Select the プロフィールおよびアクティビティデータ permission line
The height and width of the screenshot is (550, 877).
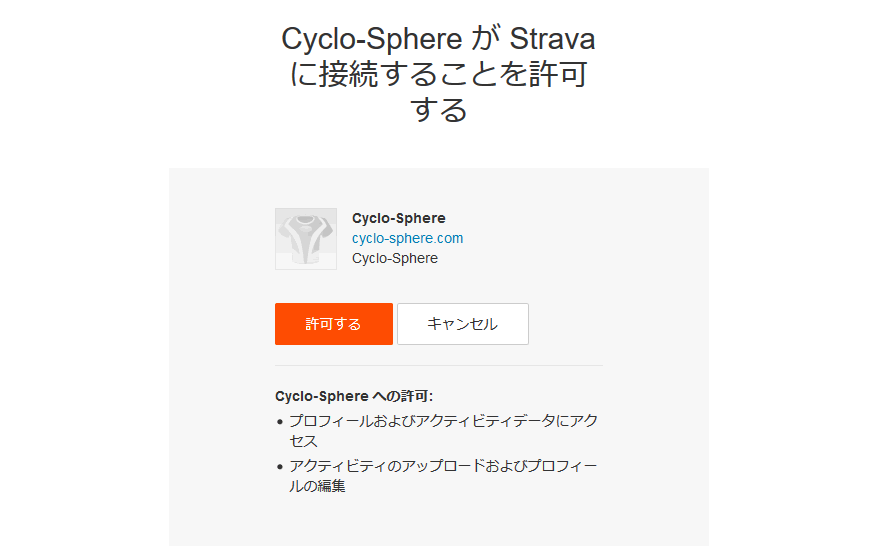pyautogui.click(x=444, y=431)
